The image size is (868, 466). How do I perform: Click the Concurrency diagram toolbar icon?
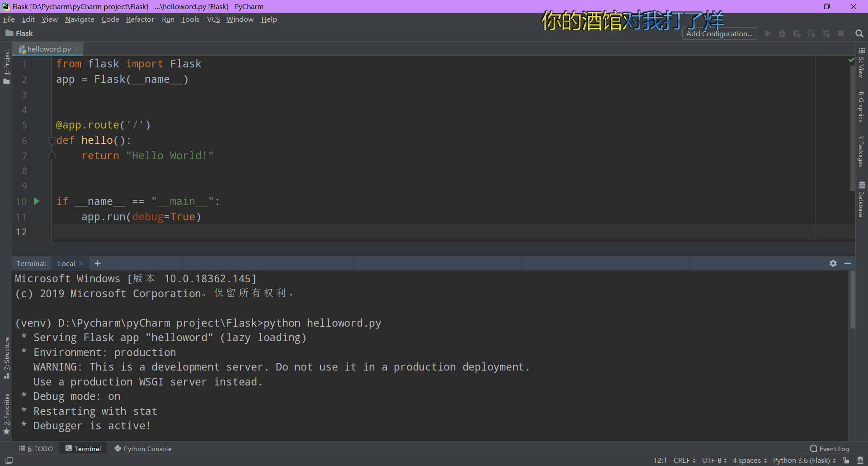(x=826, y=33)
